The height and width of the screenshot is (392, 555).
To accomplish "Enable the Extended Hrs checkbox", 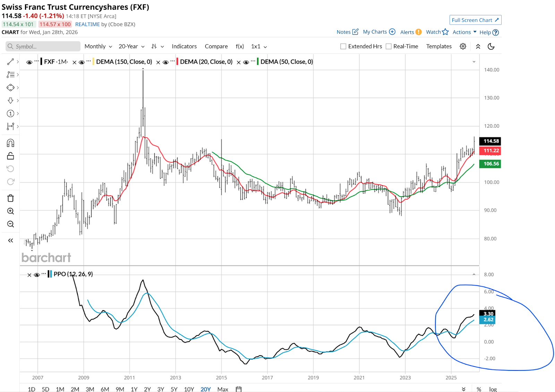I will [x=343, y=46].
